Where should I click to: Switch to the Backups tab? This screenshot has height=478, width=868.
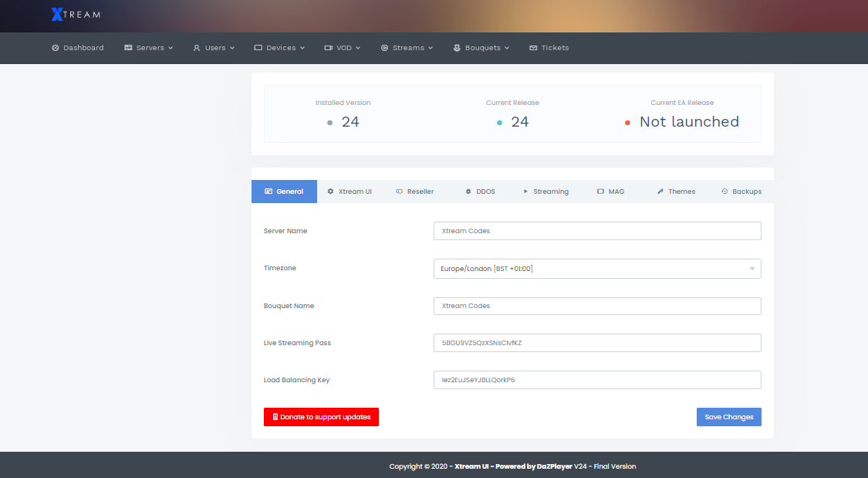(741, 191)
